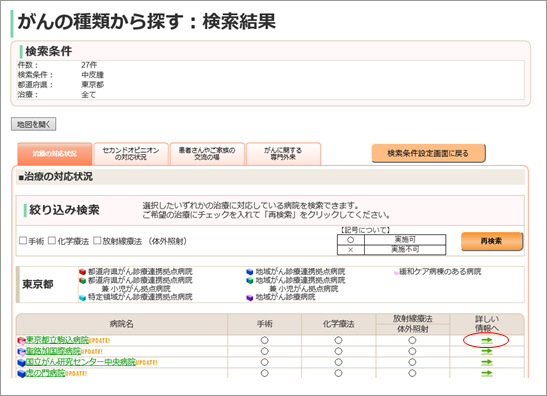Click the 中皮腫 search condition value
The image size is (547, 396).
click(x=92, y=75)
